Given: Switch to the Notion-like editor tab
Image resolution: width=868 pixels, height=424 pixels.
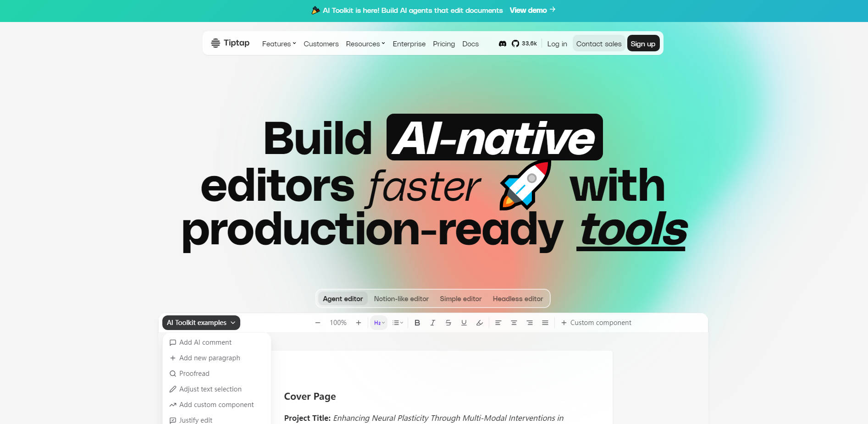Looking at the screenshot, I should tap(401, 299).
